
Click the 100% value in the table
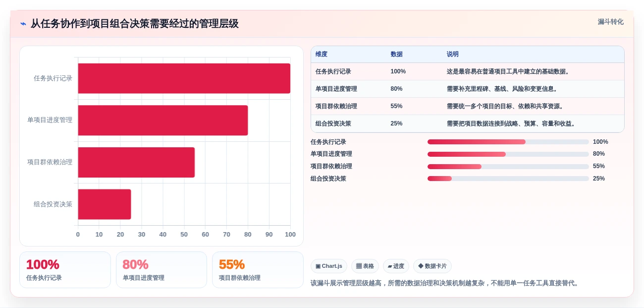(398, 71)
